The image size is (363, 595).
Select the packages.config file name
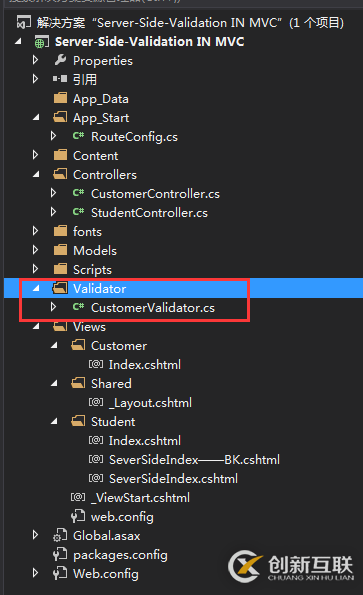120,555
